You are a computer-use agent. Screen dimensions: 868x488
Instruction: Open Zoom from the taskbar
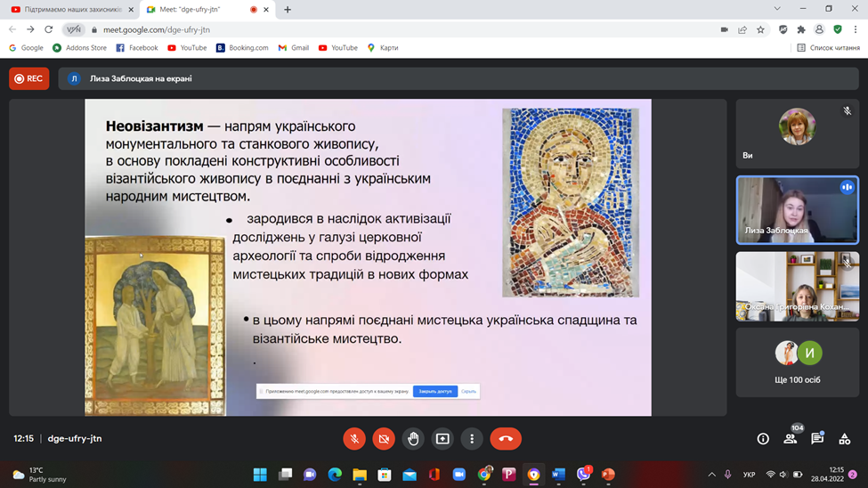(458, 475)
